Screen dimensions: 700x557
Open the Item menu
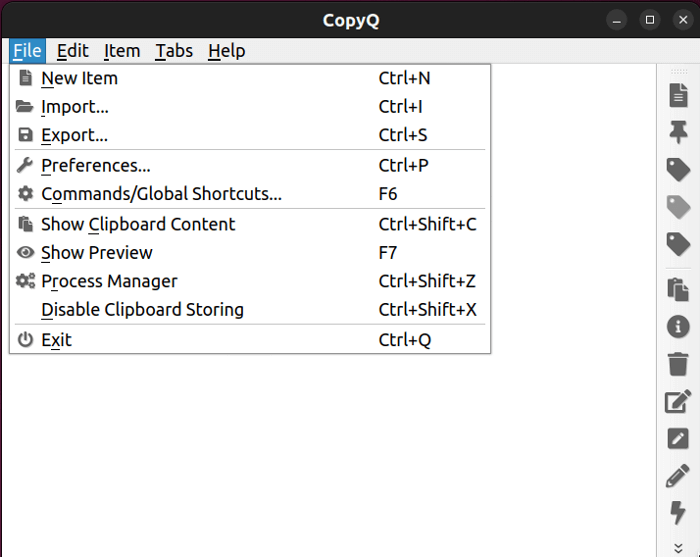pyautogui.click(x=122, y=51)
